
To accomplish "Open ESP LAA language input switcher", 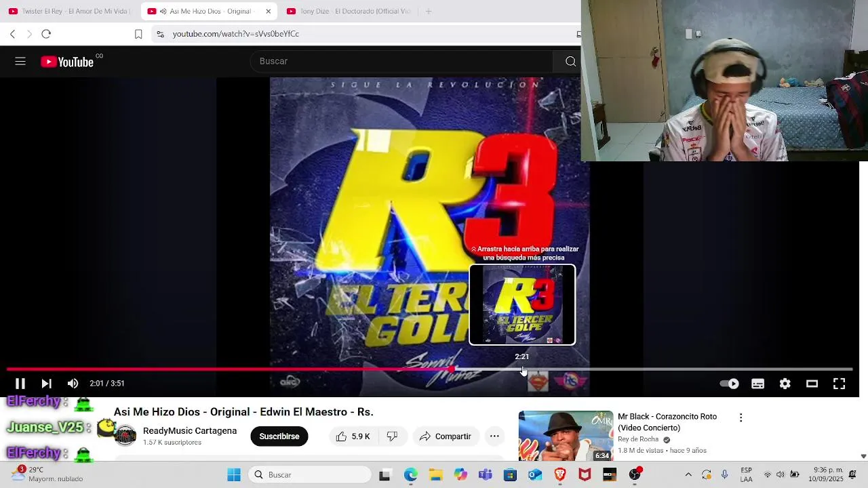I will pyautogui.click(x=747, y=475).
